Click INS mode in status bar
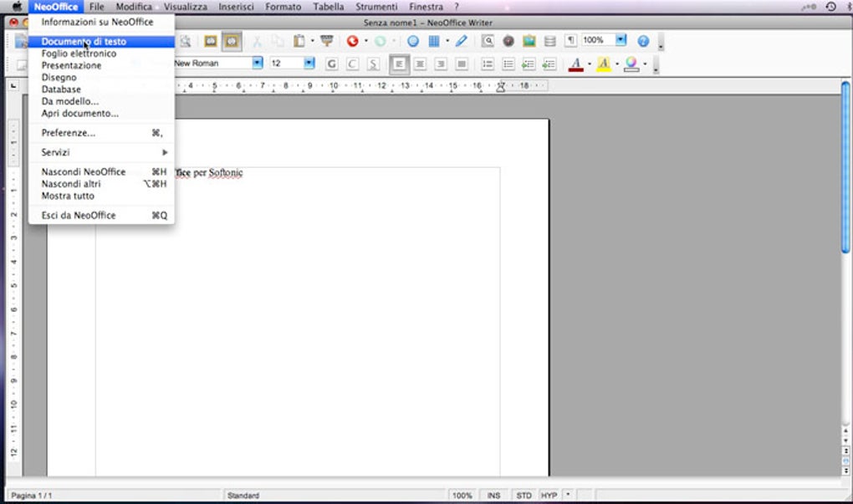The width and height of the screenshot is (853, 504). tap(493, 496)
